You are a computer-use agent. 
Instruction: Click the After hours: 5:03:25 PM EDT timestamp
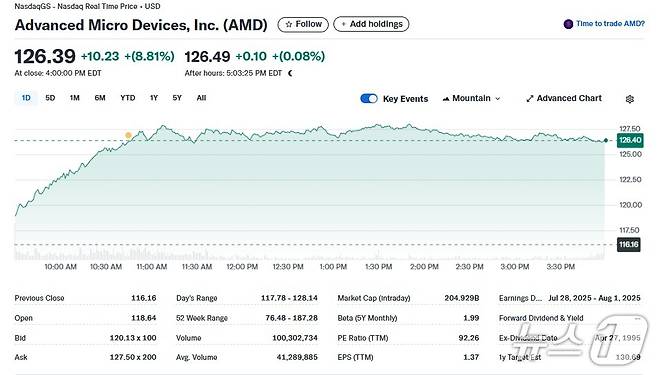tap(233, 73)
